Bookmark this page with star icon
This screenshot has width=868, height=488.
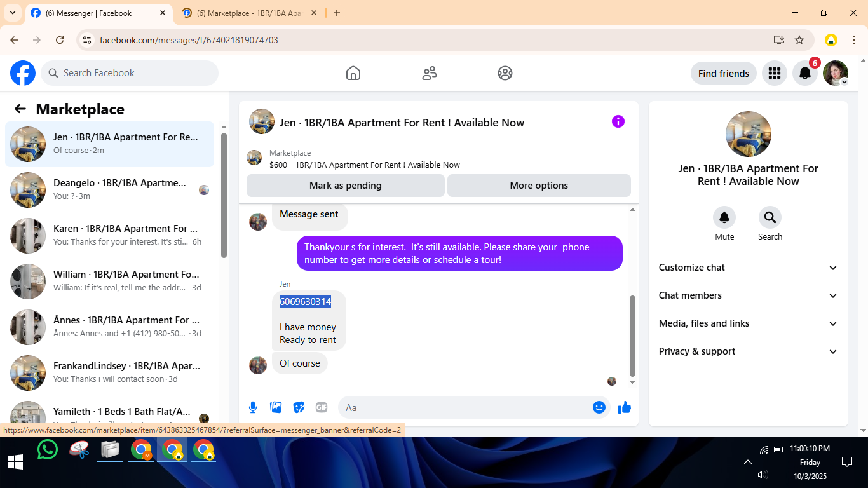tap(799, 40)
